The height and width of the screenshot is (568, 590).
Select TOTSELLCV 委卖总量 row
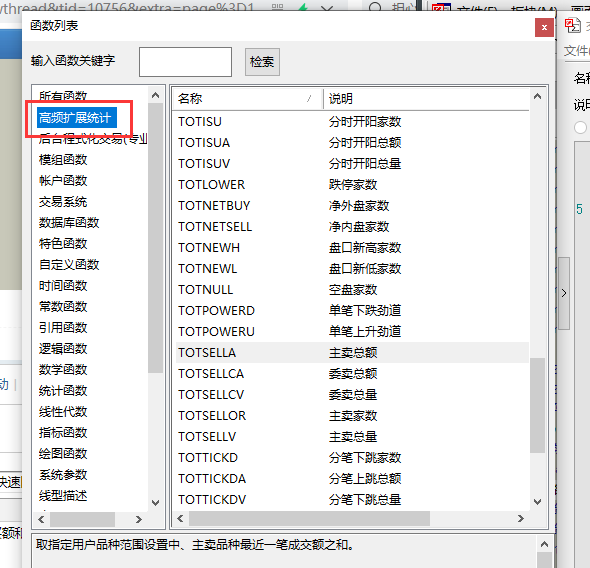352,395
